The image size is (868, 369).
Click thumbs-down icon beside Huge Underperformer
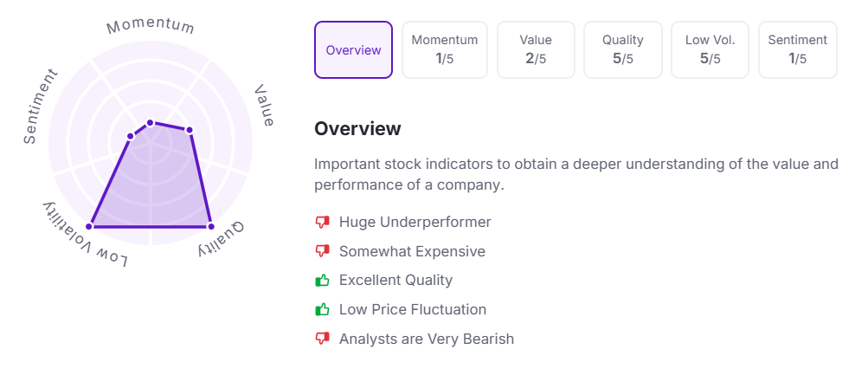click(x=323, y=223)
